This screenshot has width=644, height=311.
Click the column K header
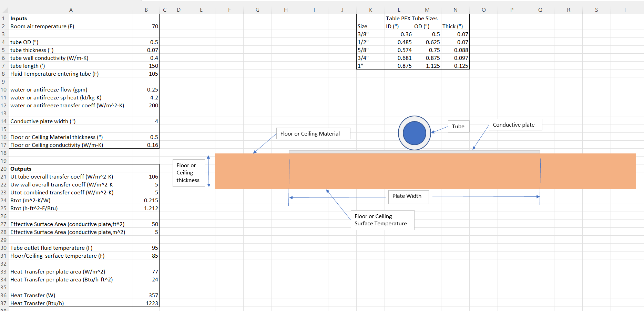pyautogui.click(x=370, y=10)
